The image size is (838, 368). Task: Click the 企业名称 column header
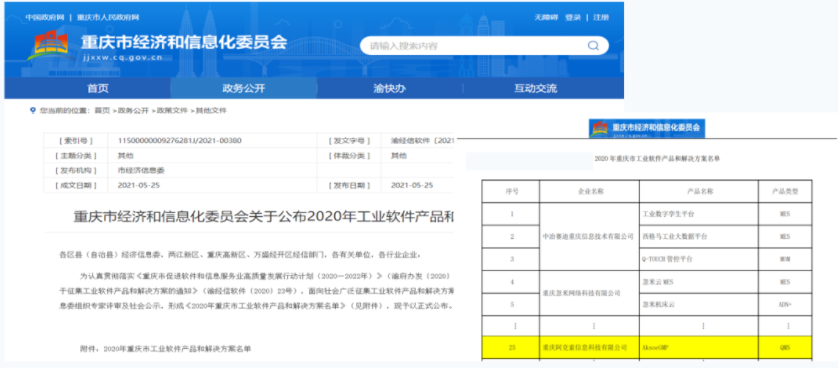click(x=589, y=191)
